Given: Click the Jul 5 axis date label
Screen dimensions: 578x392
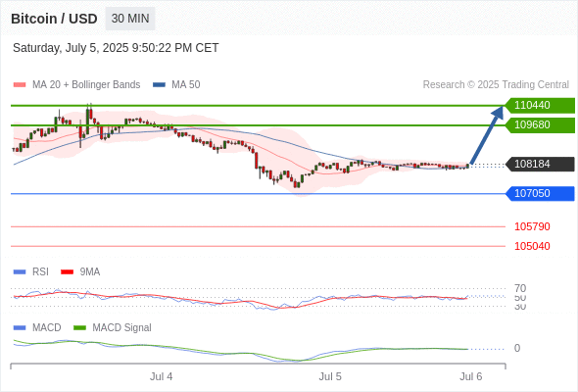Looking at the screenshot, I should (330, 377).
